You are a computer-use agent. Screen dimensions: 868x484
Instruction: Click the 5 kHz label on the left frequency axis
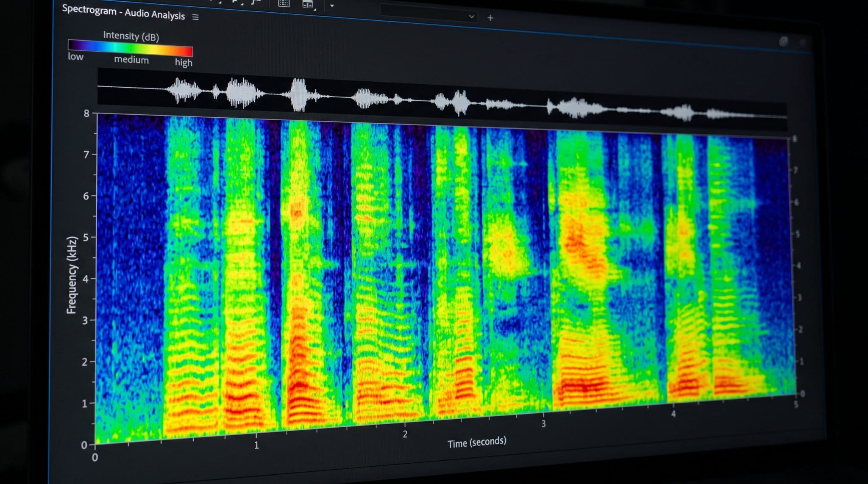pos(86,237)
